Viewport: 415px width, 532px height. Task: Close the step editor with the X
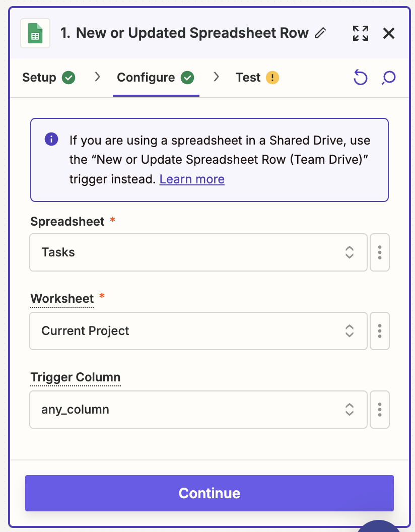click(388, 33)
